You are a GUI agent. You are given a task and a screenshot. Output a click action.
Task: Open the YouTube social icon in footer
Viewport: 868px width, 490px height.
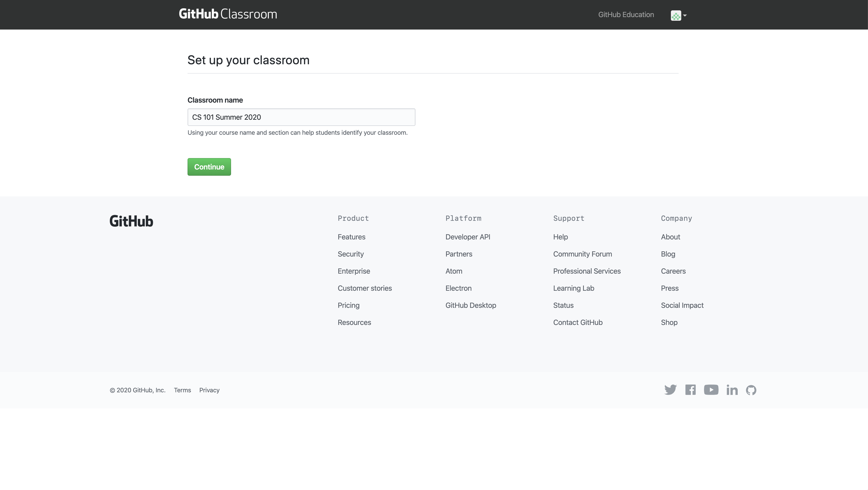coord(711,389)
